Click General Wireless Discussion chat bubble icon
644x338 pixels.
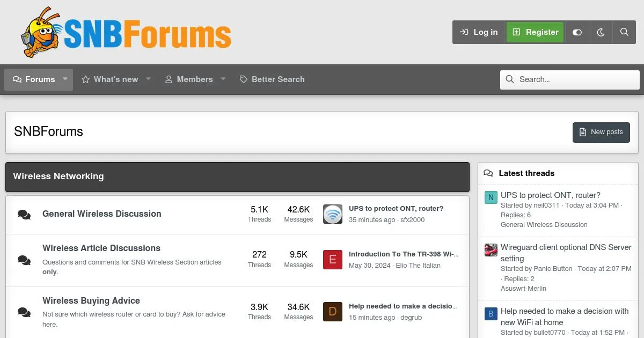24,215
